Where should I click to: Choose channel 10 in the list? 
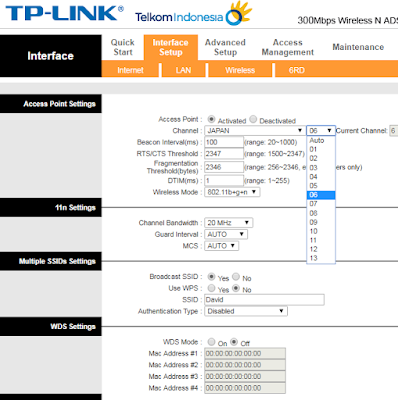pyautogui.click(x=321, y=231)
